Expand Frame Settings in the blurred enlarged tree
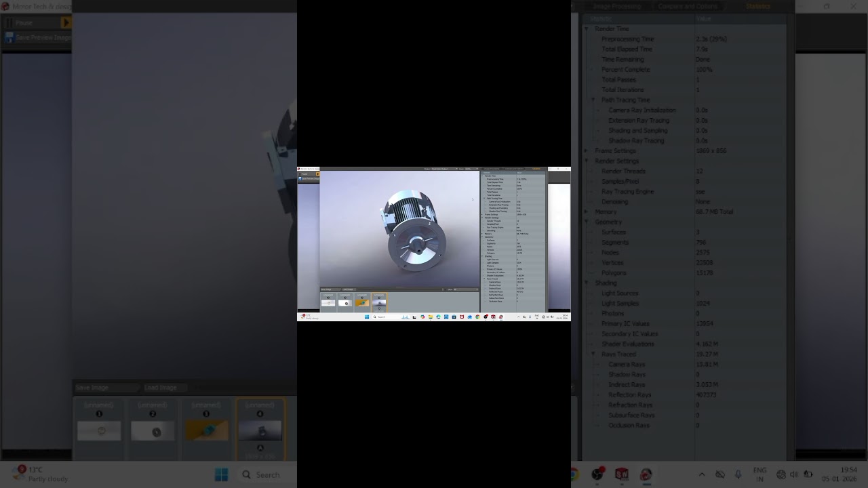This screenshot has width=868, height=488. pos(587,151)
